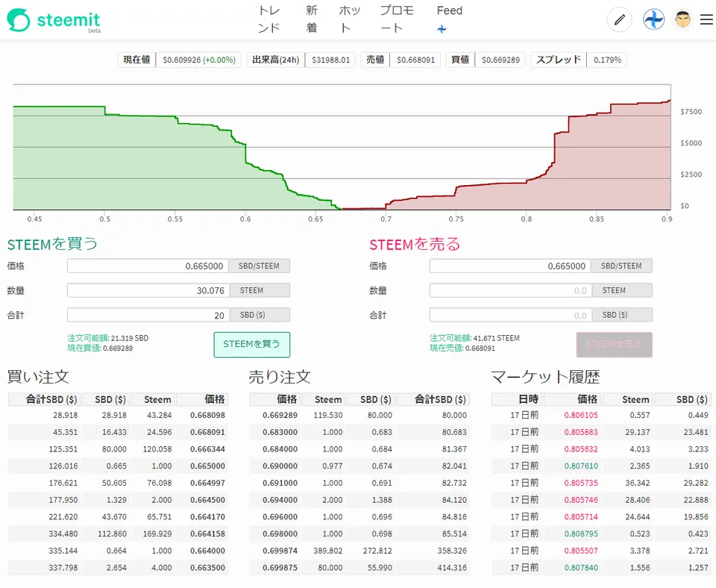Click the 合計SBD ($) buy orders header
The width and height of the screenshot is (716, 588).
coord(44,400)
